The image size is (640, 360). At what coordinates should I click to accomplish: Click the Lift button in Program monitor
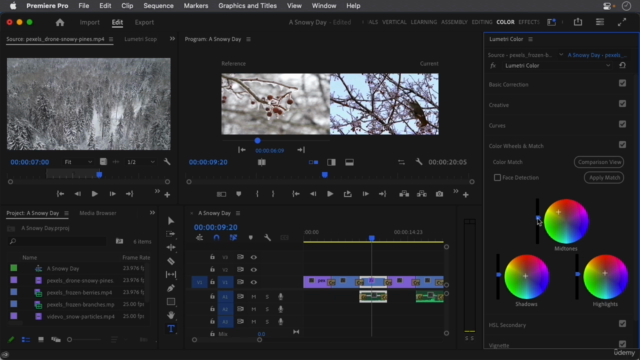[404, 194]
